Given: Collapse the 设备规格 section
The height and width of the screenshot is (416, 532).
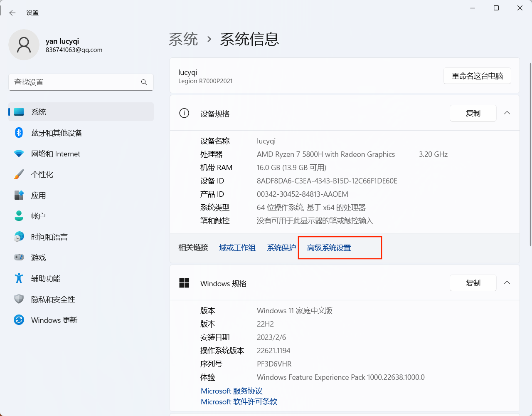Looking at the screenshot, I should click(x=507, y=113).
